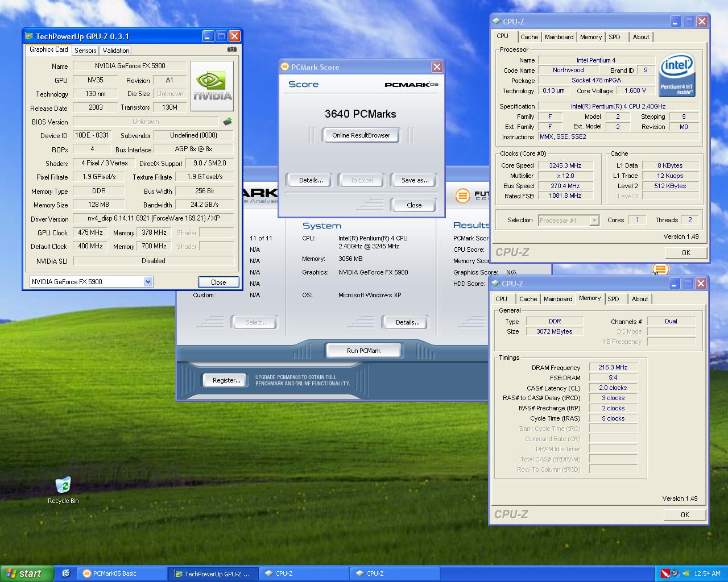Open the Memory tab in top CPU-Z
Image resolution: width=728 pixels, height=582 pixels.
tap(591, 37)
